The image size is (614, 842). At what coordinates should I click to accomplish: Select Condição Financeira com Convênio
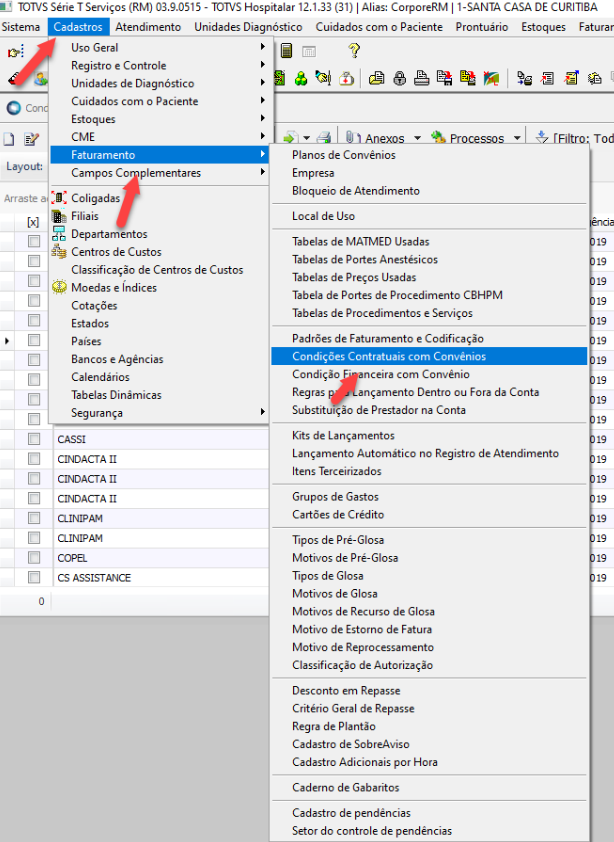429,374
